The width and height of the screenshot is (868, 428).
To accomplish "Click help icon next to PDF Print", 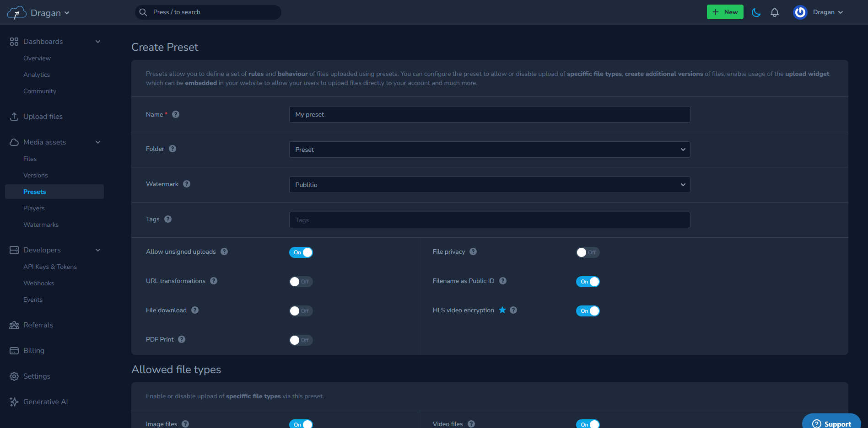I will 182,339.
